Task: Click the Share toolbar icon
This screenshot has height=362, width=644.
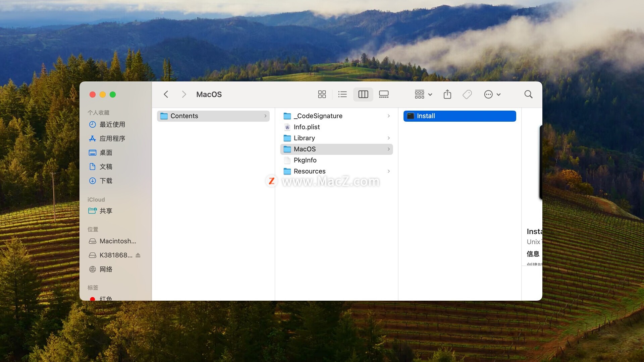Action: (447, 94)
